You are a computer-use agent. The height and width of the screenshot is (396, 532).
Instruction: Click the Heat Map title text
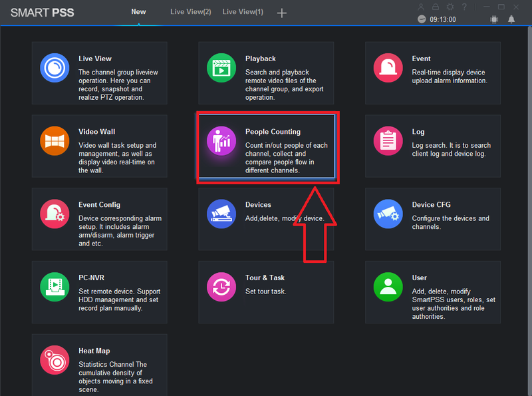[94, 351]
